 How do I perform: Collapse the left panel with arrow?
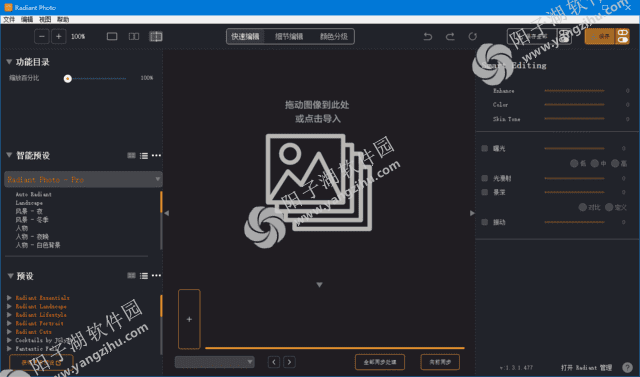tap(167, 213)
